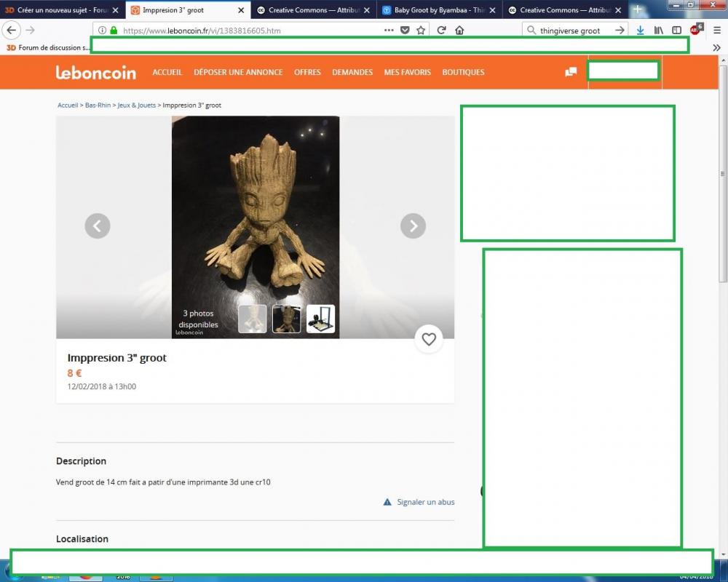Select the second Groot photo thumbnail
This screenshot has width=728, height=582.
click(286, 319)
